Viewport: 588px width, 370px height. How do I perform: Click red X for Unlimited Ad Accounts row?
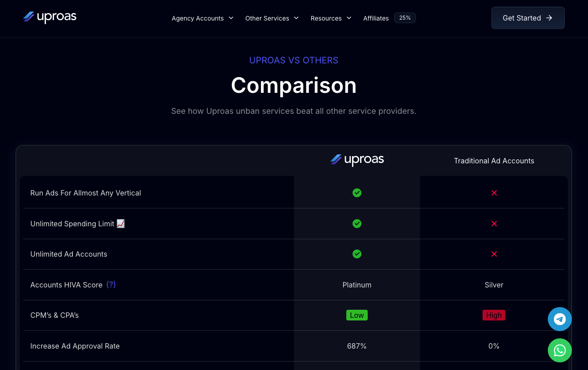coord(494,254)
